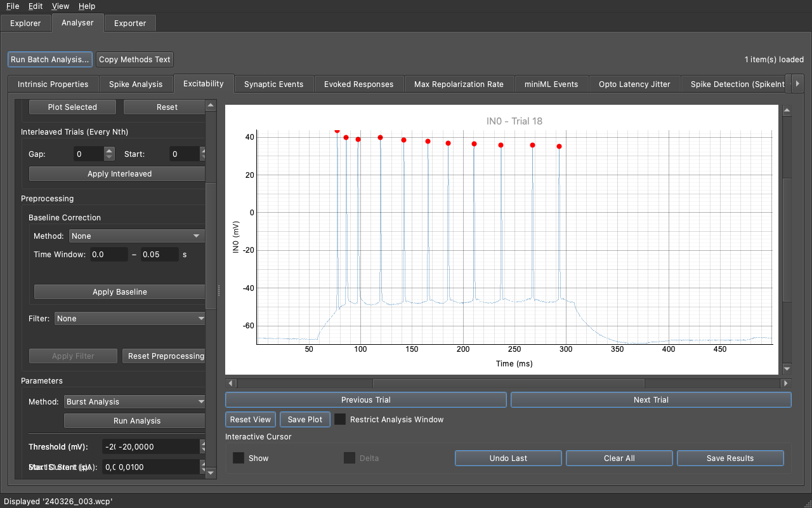Click the Time Window end field 0.05
The width and height of the screenshot is (812, 508).
tap(160, 255)
